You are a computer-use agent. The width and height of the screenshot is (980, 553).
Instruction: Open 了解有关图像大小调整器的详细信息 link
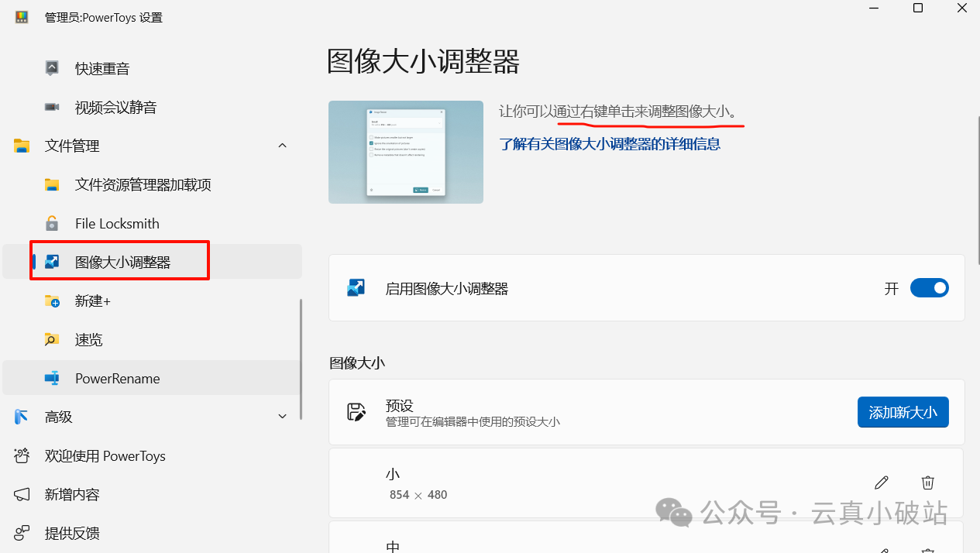pyautogui.click(x=610, y=143)
